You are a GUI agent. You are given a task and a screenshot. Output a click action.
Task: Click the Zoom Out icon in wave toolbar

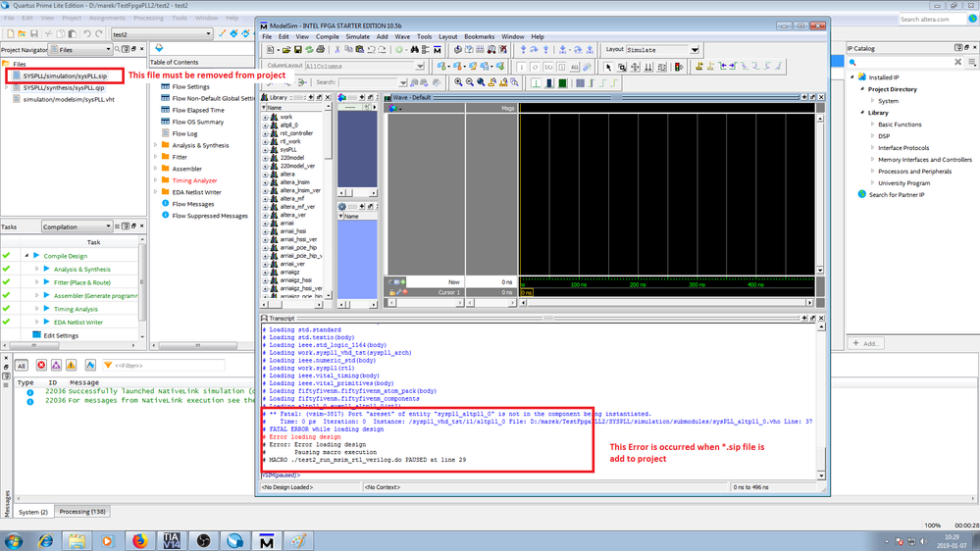[470, 82]
